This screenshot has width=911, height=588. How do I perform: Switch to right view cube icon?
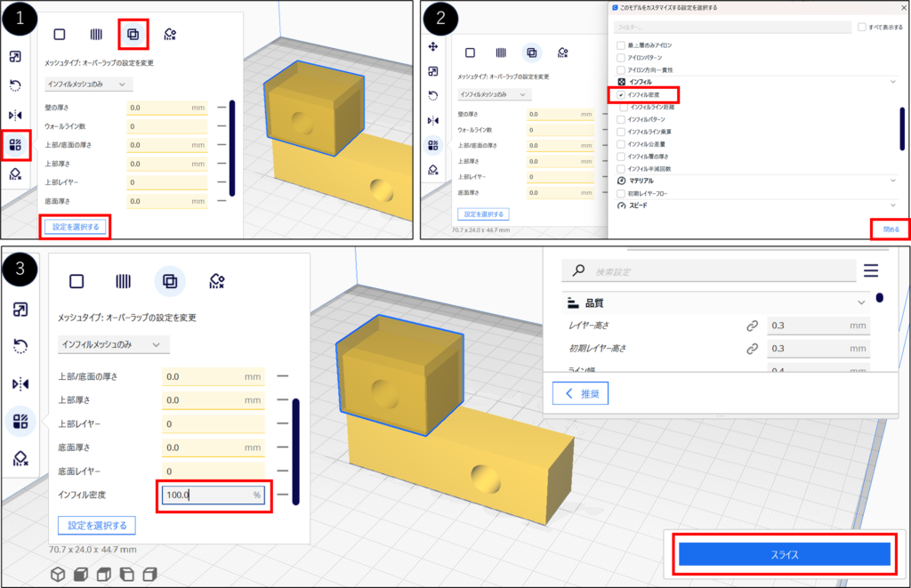coord(149,574)
